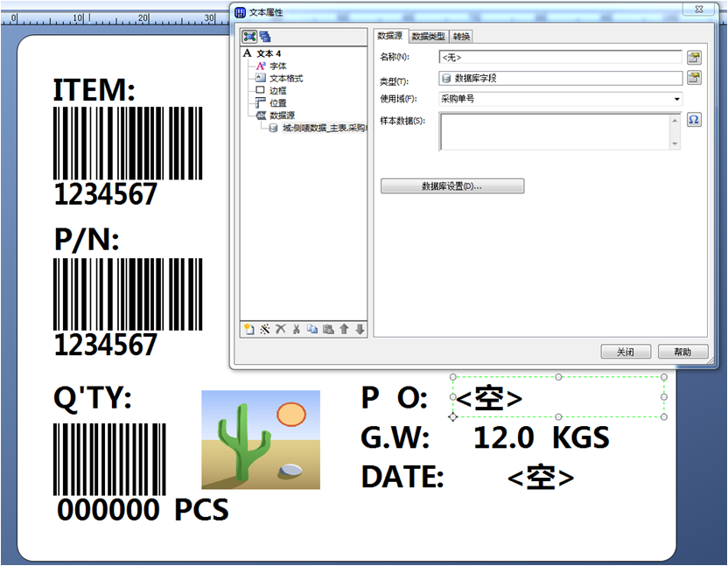This screenshot has height=566, width=728.
Task: Click the 关闭 button
Action: click(x=626, y=352)
